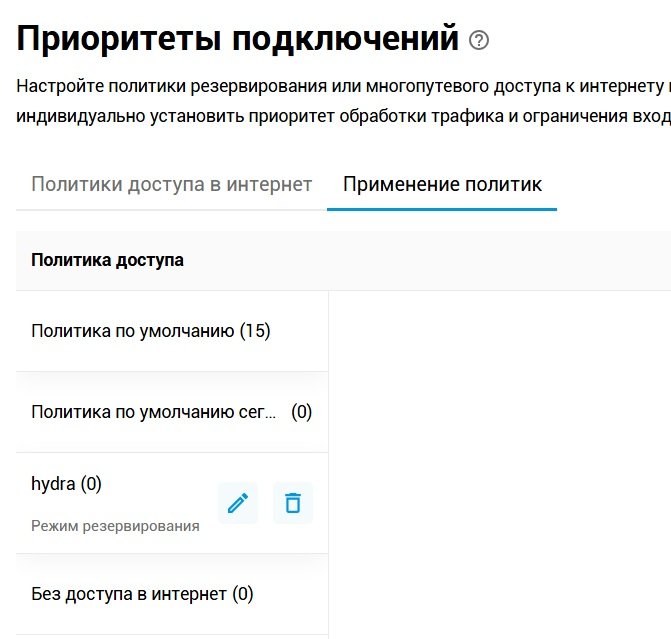This screenshot has height=639, width=671.
Task: Click the empty row below Без доступа в интернет
Action: point(172,636)
